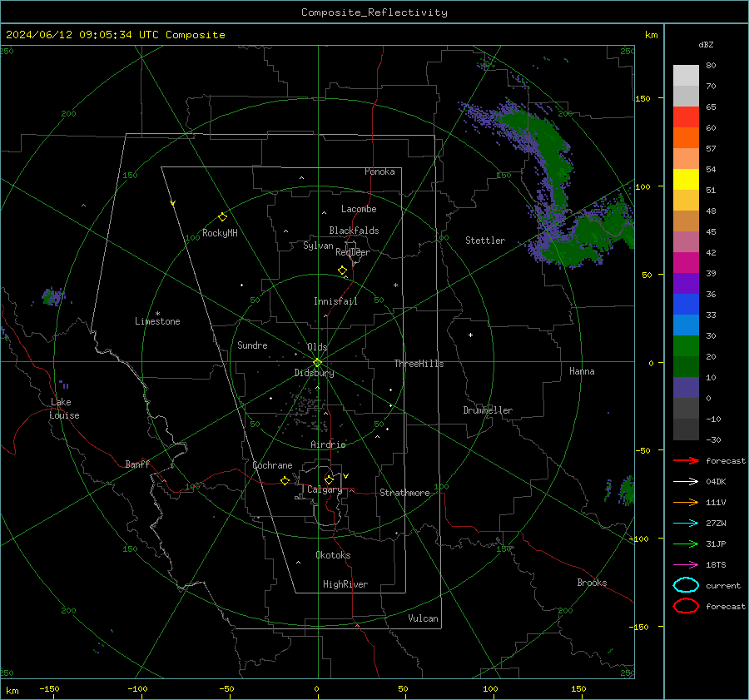This screenshot has width=749, height=700.
Task: Click the RockyMH label text
Action: [220, 233]
